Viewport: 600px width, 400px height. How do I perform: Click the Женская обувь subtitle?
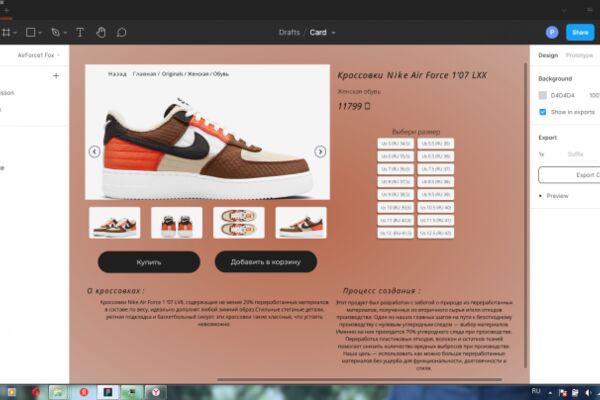pos(359,91)
